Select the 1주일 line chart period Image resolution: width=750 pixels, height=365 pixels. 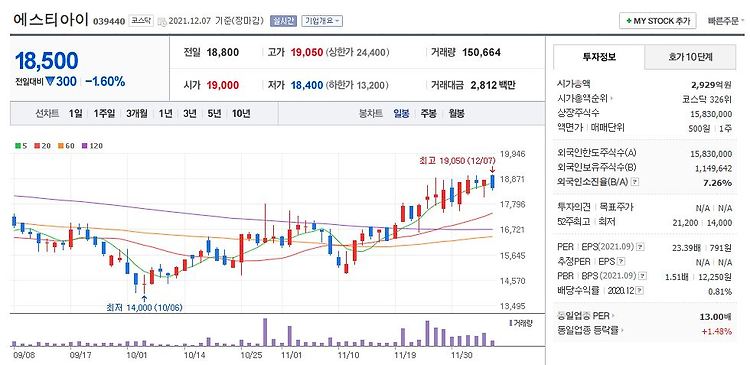coord(104,114)
